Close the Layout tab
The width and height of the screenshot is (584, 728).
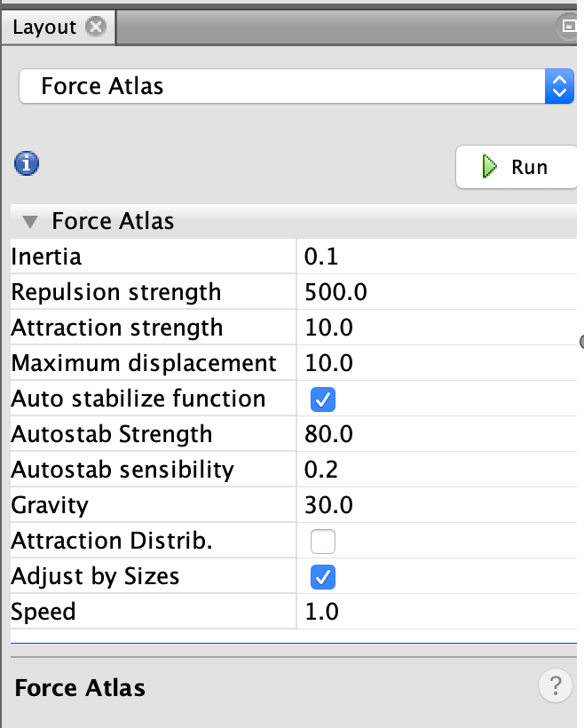tap(96, 27)
